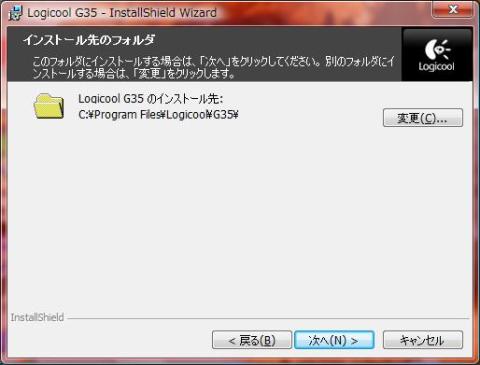Click the インストール先のフォルダ heading
Viewport: 480px width, 365px height.
[89, 40]
